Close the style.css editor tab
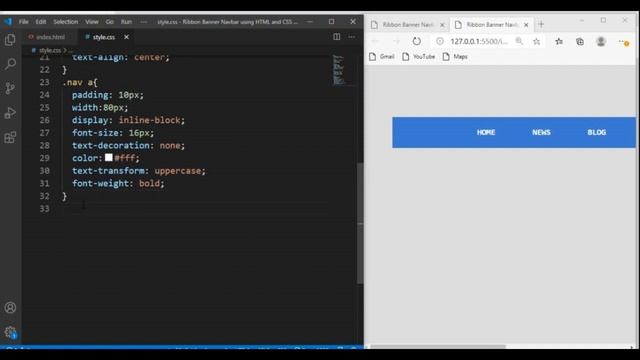The image size is (640, 360). click(x=127, y=37)
